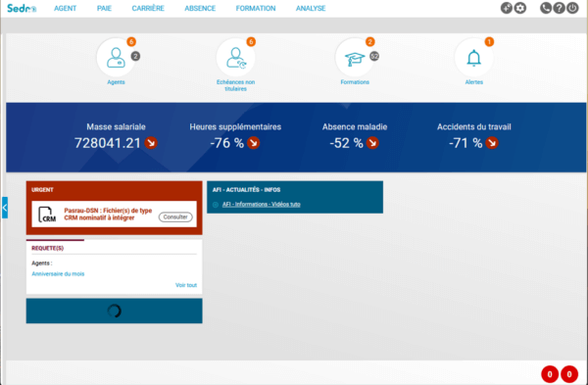
Task: Open the Agents dashboard icon
Action: 116,58
